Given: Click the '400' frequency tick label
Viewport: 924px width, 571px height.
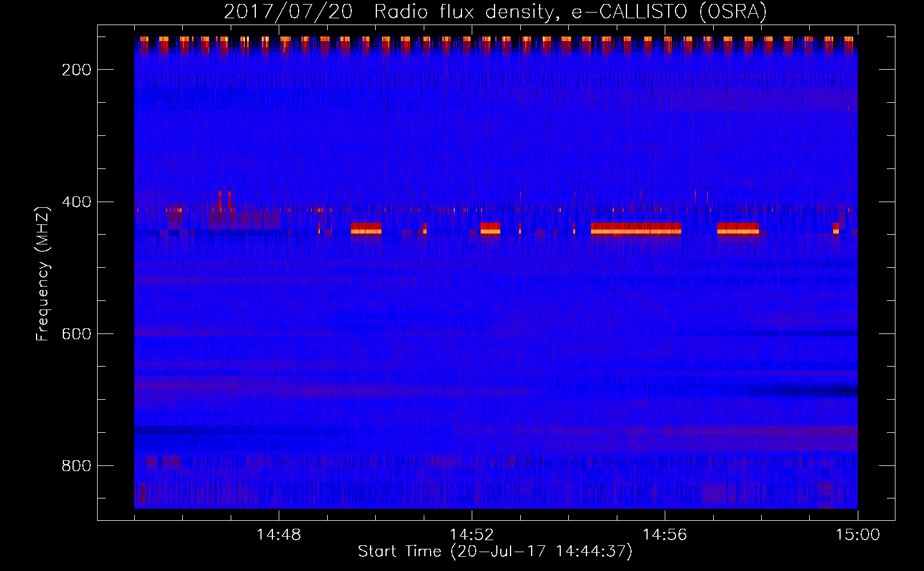Looking at the screenshot, I should (x=76, y=202).
